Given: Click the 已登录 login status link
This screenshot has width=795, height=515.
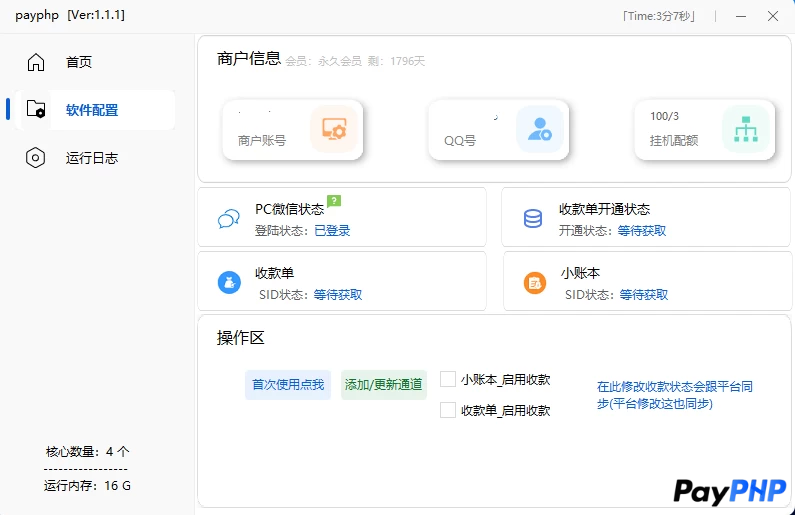Looking at the screenshot, I should click(333, 231).
